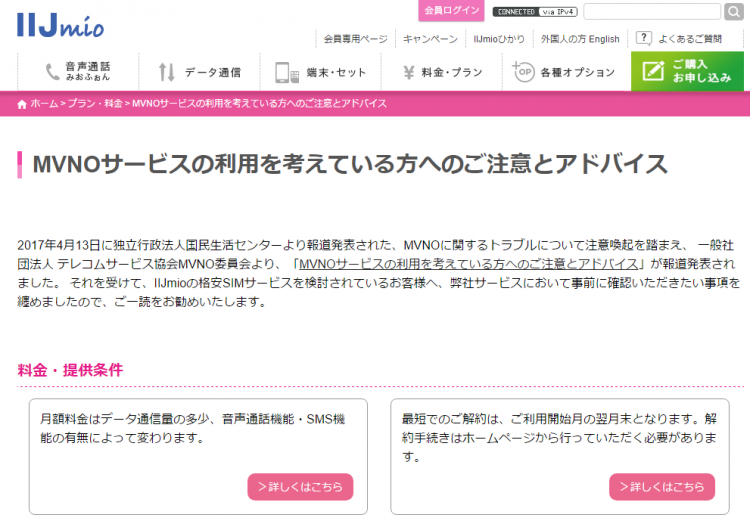Go to プラン・料金 in breadcrumb
The image size is (750, 527).
(95, 104)
